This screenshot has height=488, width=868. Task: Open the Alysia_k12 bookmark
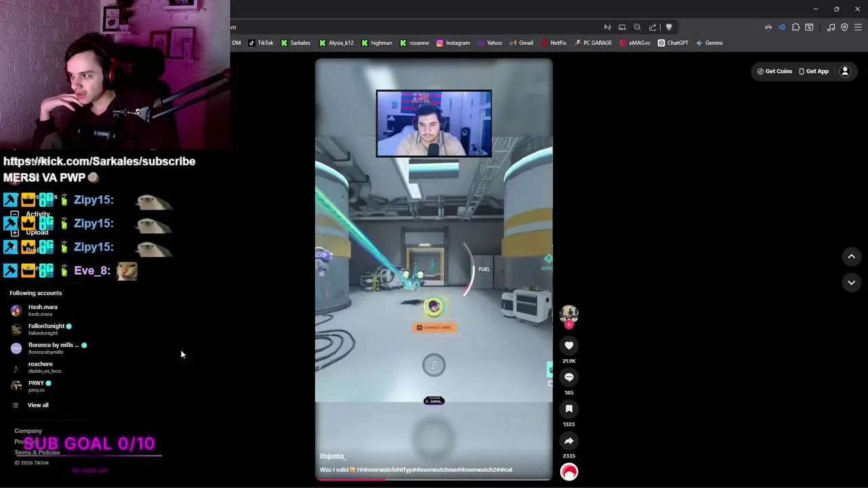336,43
